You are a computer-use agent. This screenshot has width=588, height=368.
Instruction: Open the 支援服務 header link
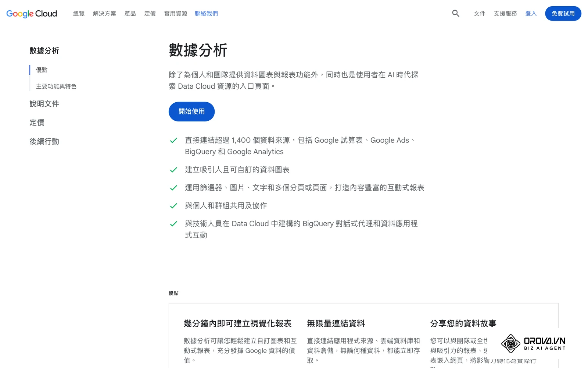point(505,14)
